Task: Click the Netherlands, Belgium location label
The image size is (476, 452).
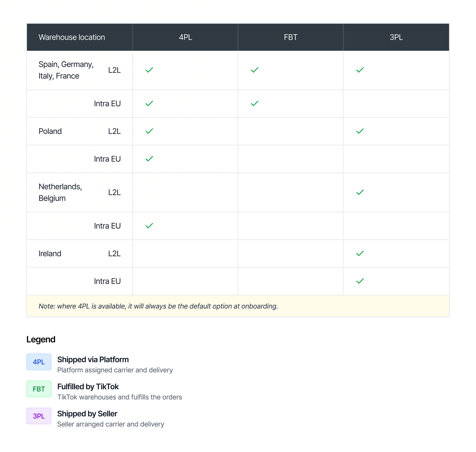Action: [60, 192]
